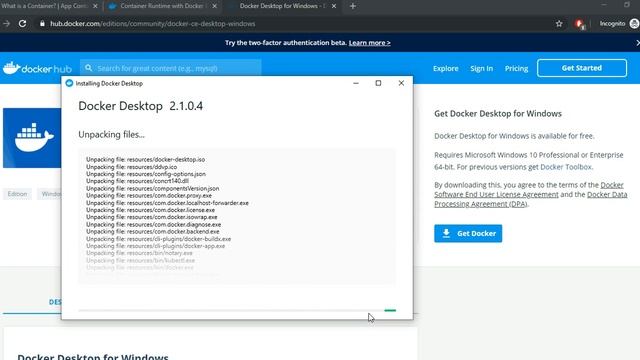Focus the Docker Hub search field

pos(171,68)
